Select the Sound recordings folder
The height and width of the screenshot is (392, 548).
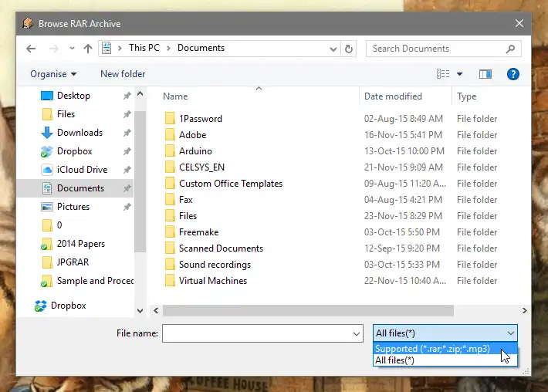coord(215,265)
